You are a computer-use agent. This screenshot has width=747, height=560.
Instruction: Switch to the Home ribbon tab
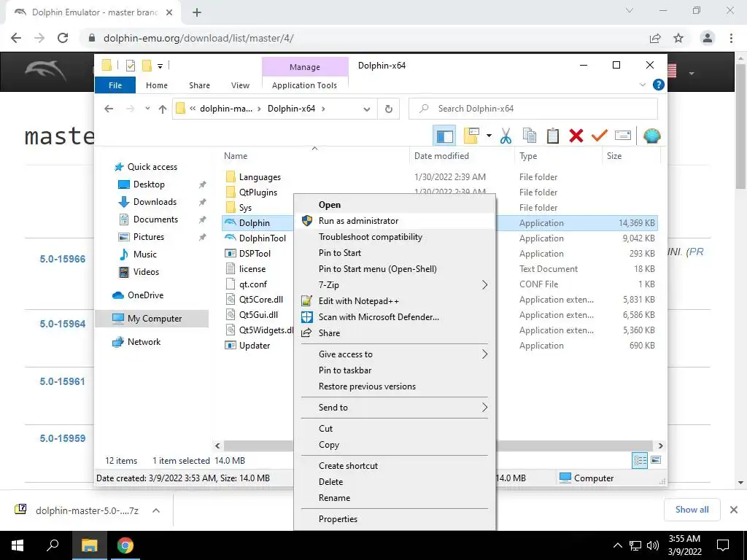click(x=157, y=85)
